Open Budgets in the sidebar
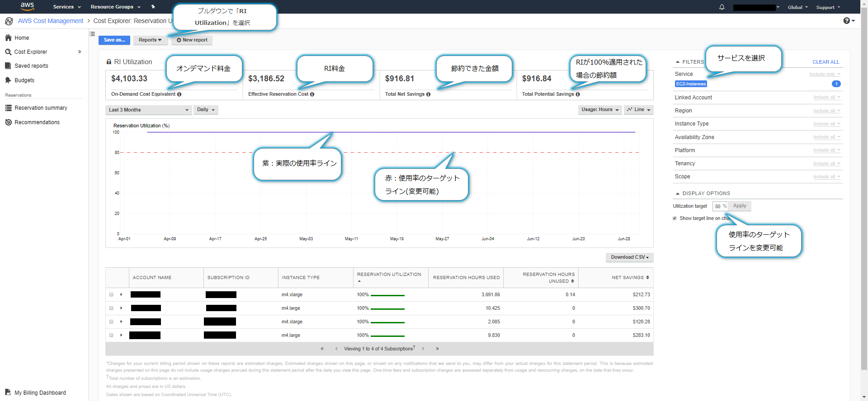This screenshot has width=868, height=401. coord(24,80)
